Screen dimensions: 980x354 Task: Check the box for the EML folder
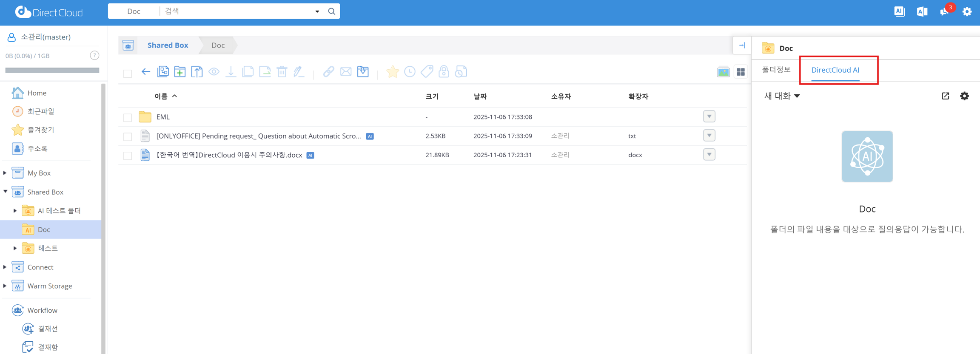pyautogui.click(x=128, y=117)
